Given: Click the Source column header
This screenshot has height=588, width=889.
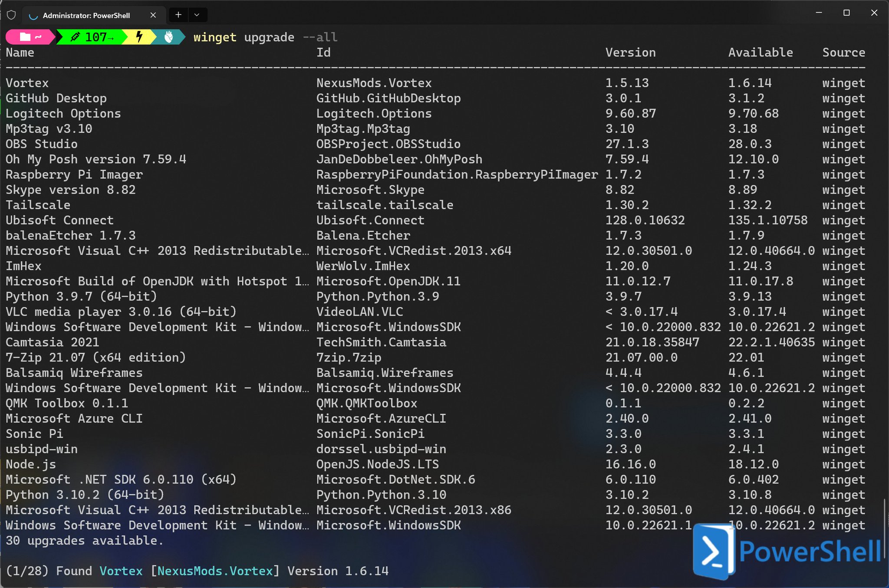Looking at the screenshot, I should 843,53.
